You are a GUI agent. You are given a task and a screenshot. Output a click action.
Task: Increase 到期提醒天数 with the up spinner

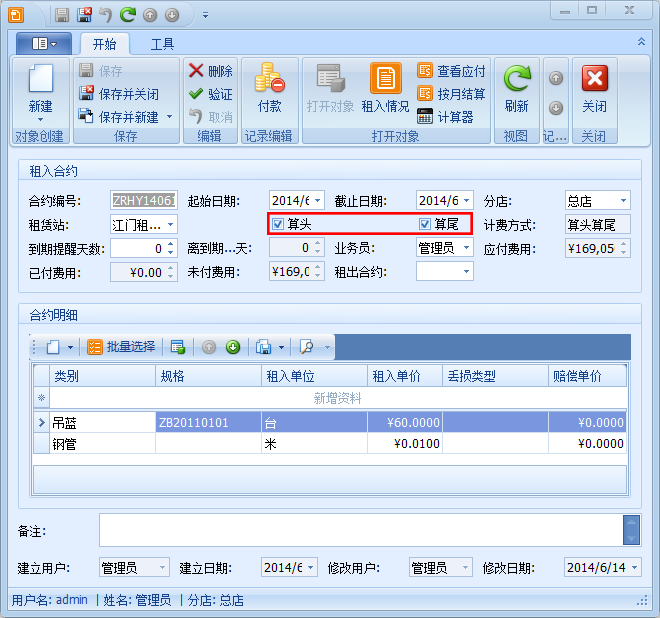pos(170,244)
